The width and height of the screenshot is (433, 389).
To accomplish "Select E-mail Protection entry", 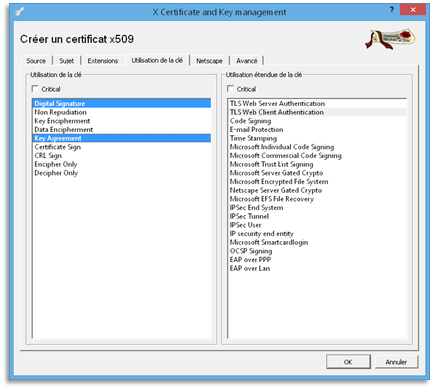I will coord(317,129).
